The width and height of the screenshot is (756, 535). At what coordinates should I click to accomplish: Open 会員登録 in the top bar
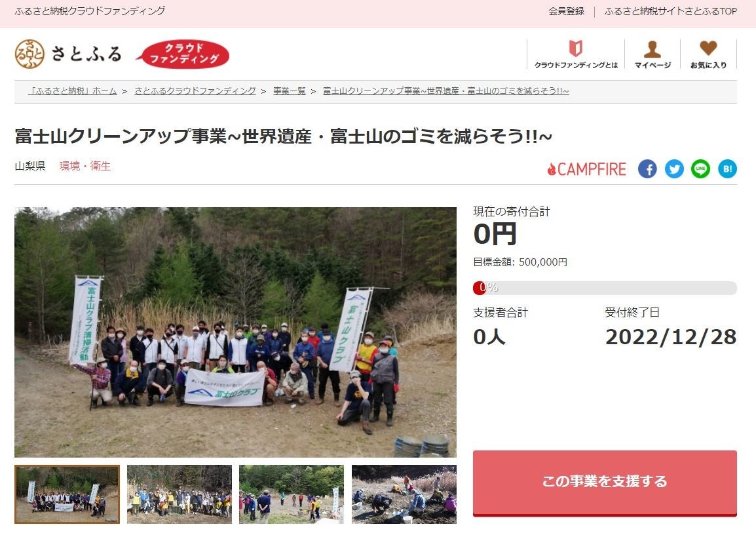pyautogui.click(x=566, y=11)
